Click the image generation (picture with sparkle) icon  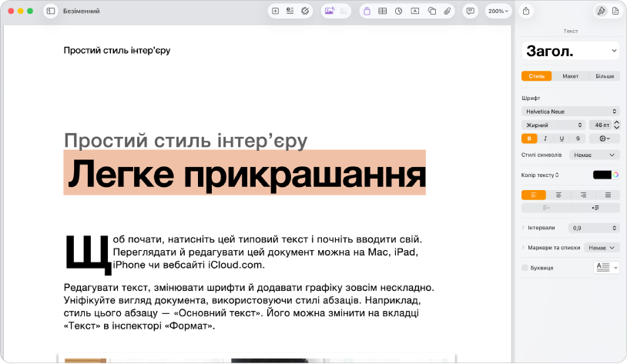point(330,12)
